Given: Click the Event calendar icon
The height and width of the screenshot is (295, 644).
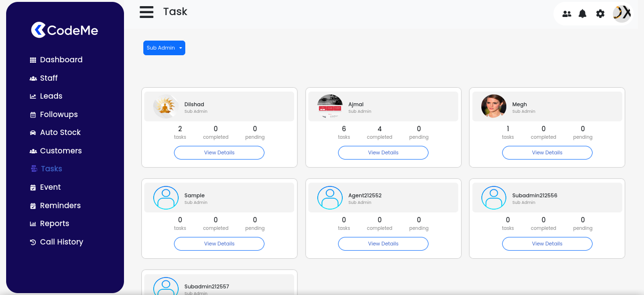Looking at the screenshot, I should pyautogui.click(x=33, y=187).
